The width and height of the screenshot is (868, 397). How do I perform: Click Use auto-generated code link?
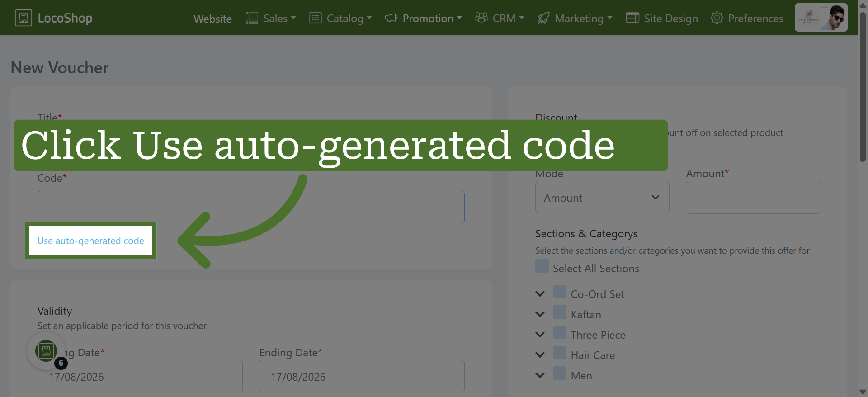coord(91,241)
